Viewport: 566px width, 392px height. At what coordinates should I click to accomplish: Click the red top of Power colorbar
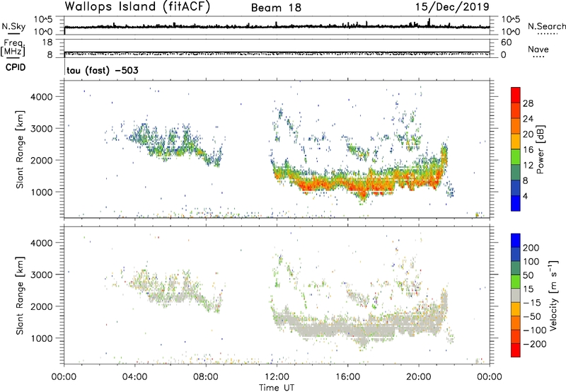(516, 95)
